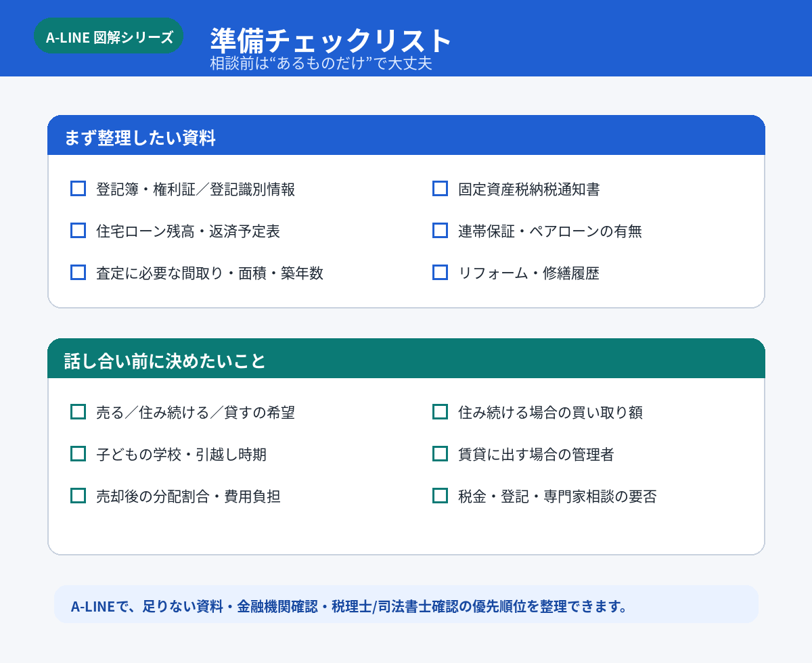Check the リフォーム・修繕履歴 checkbox
This screenshot has height=663, width=812.
pyautogui.click(x=441, y=273)
